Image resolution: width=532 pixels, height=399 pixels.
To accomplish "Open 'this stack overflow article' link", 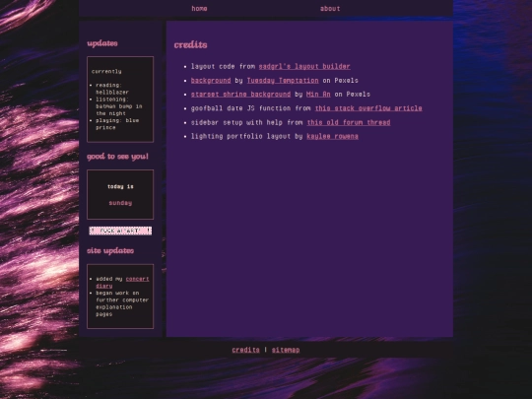I will [x=368, y=108].
